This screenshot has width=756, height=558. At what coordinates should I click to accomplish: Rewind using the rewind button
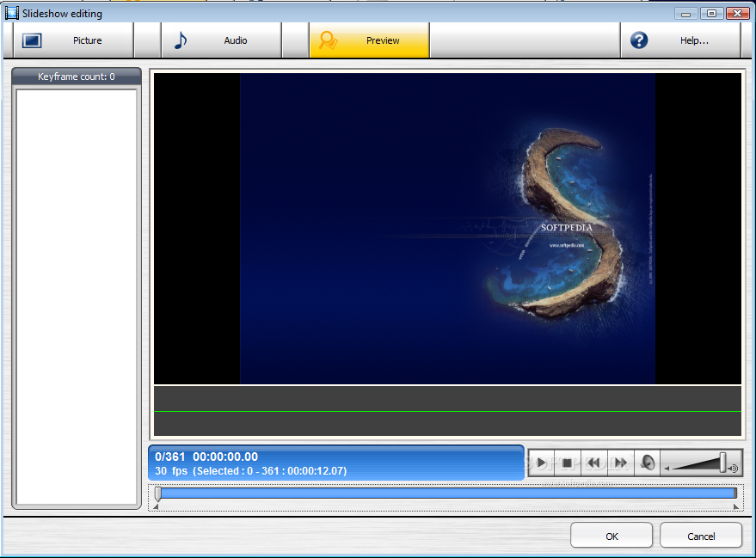[x=594, y=463]
